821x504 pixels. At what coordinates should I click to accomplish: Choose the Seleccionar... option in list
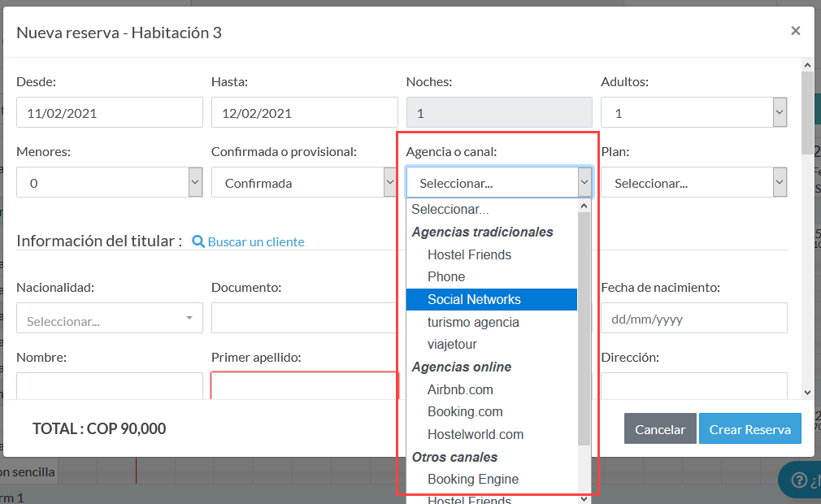492,210
